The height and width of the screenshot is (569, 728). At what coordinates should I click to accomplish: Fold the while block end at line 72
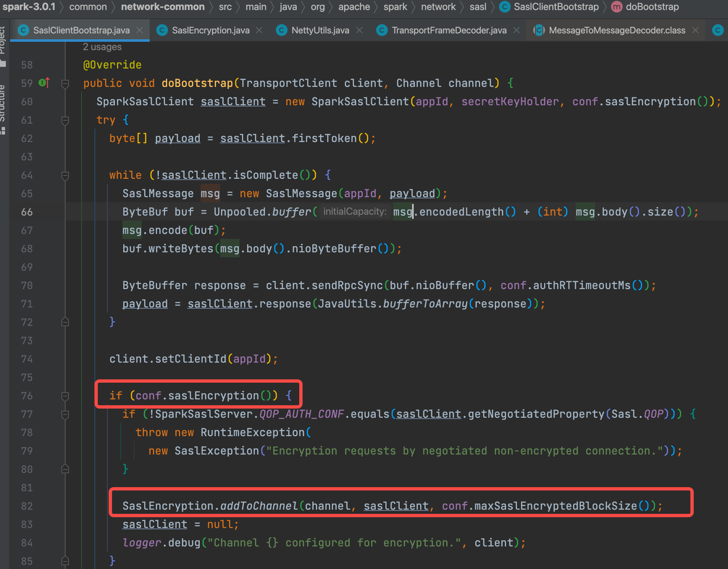pos(65,322)
